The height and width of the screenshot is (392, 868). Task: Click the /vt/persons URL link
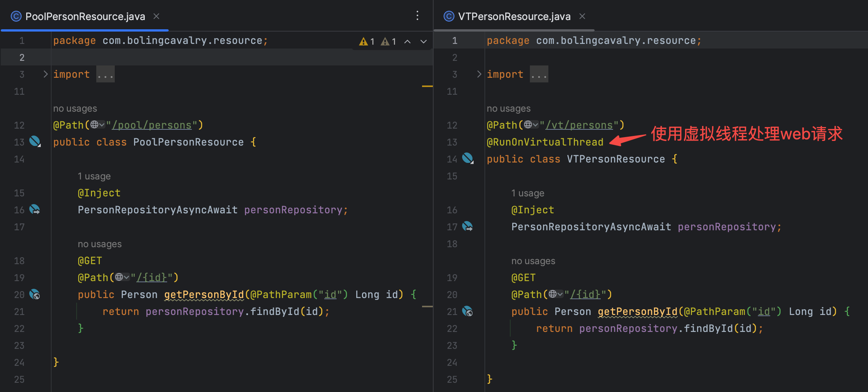pyautogui.click(x=579, y=125)
